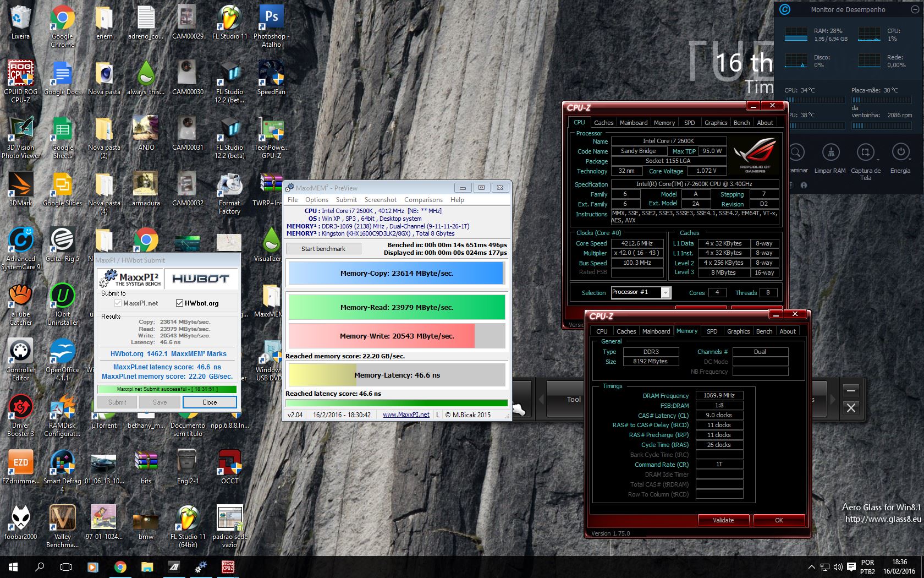924x578 pixels.
Task: Show hidden system tray icons chevron
Action: coord(812,567)
